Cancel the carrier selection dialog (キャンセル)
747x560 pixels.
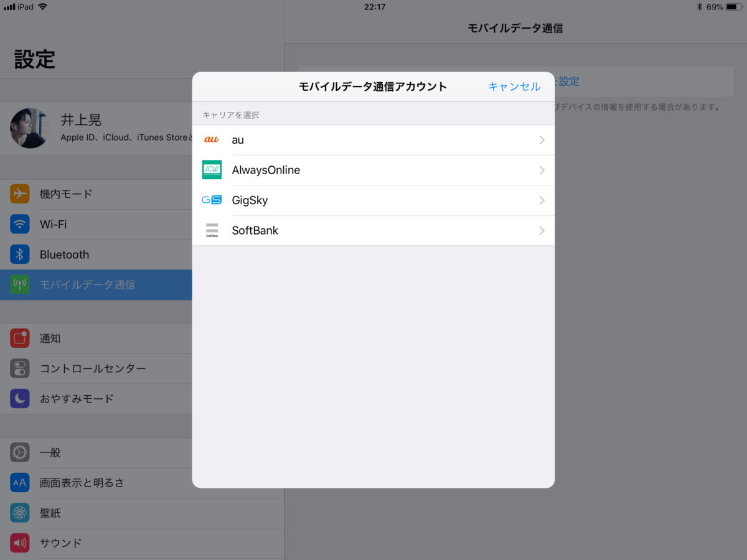pos(514,86)
